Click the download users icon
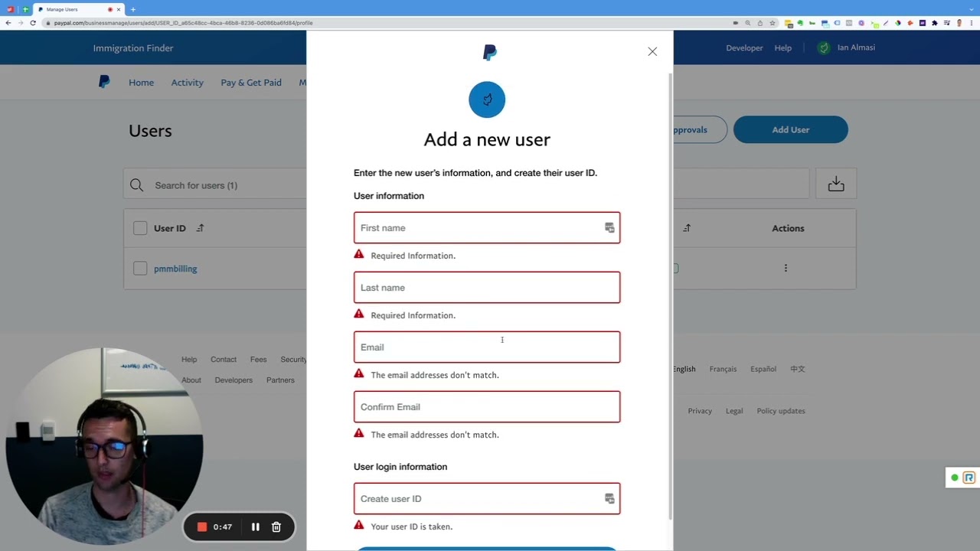This screenshot has width=980, height=551. point(836,184)
